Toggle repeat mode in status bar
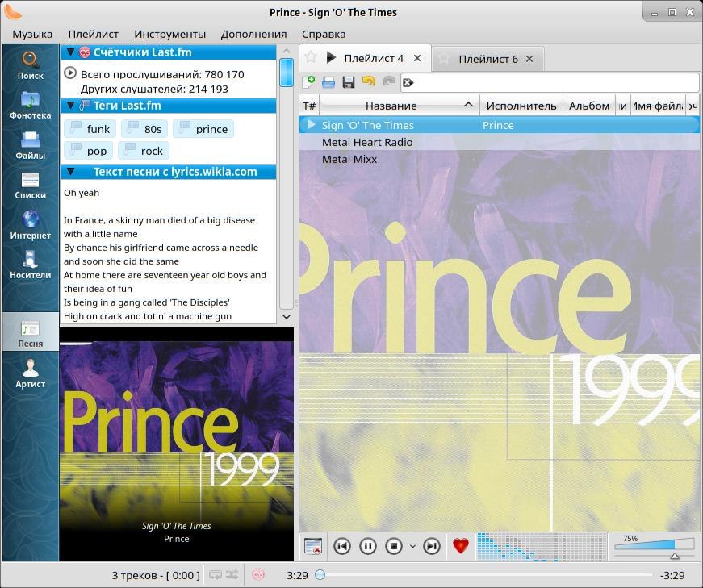Viewport: 703px width, 588px height. tap(216, 574)
